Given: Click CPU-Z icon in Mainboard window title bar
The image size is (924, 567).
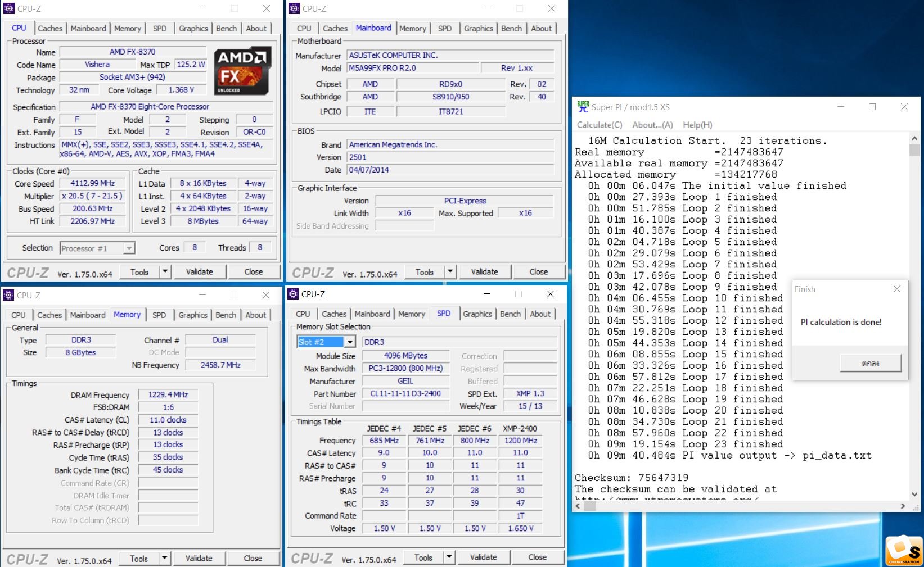Looking at the screenshot, I should pos(294,8).
